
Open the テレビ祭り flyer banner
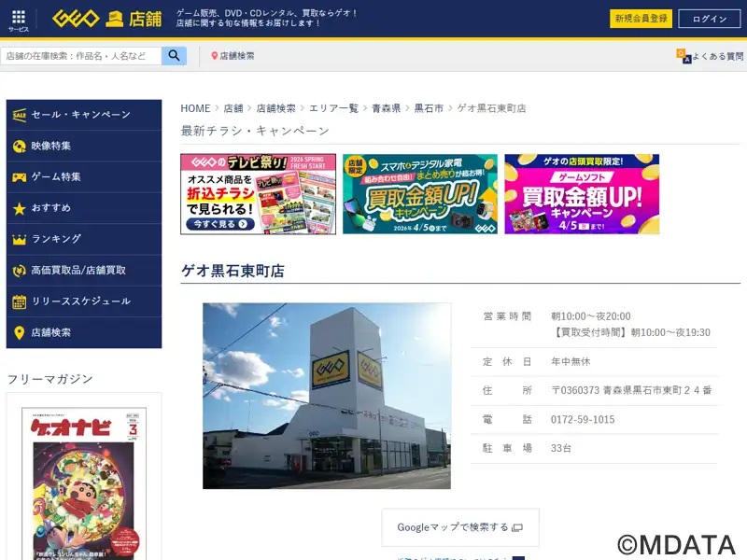coord(259,194)
